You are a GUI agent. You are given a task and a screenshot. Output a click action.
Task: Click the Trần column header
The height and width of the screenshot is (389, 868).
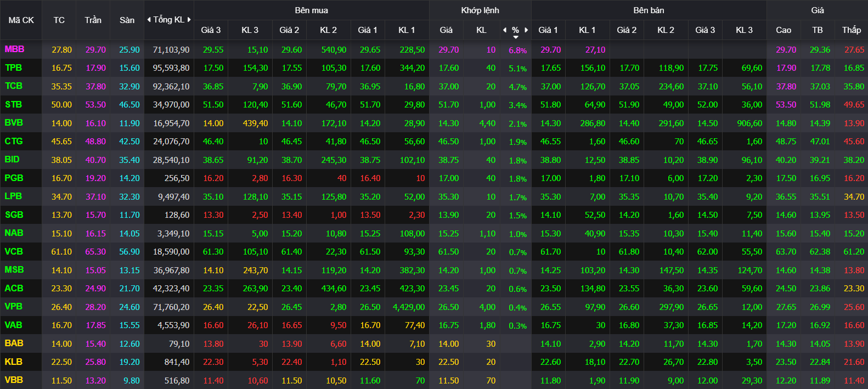[x=93, y=20]
